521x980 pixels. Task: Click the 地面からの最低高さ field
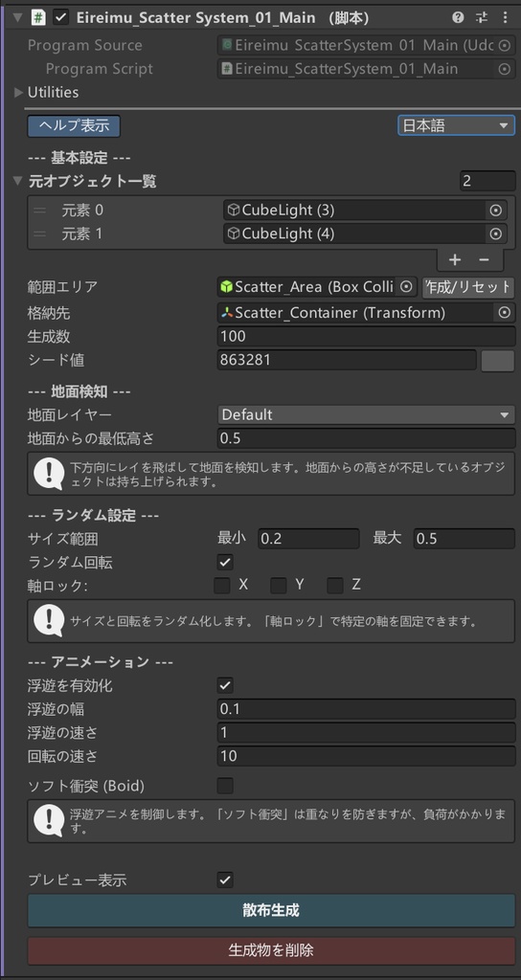pyautogui.click(x=366, y=438)
